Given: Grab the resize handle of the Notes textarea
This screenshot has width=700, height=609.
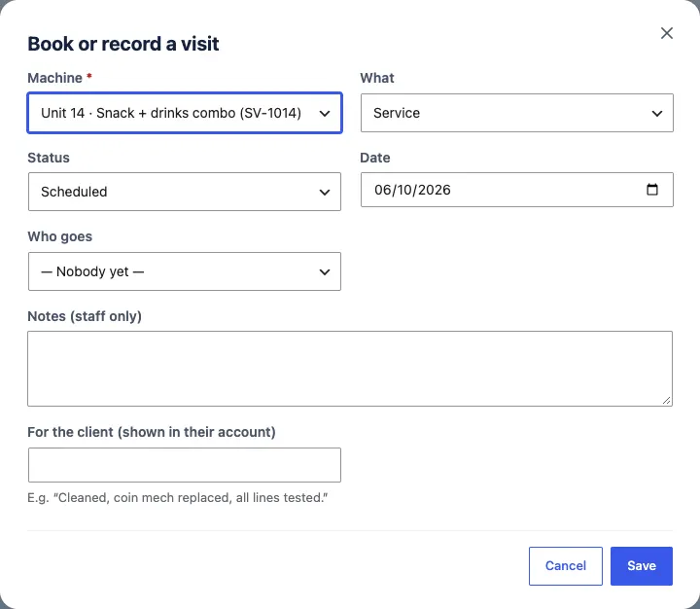Looking at the screenshot, I should (x=667, y=401).
